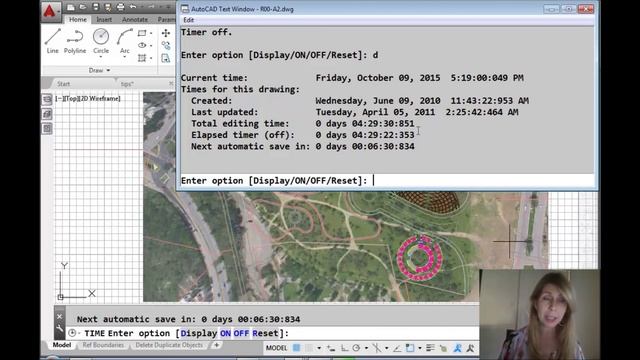This screenshot has width=640, height=360.
Task: Click the annotation auto-scale icon in status bar
Action: tap(471, 348)
